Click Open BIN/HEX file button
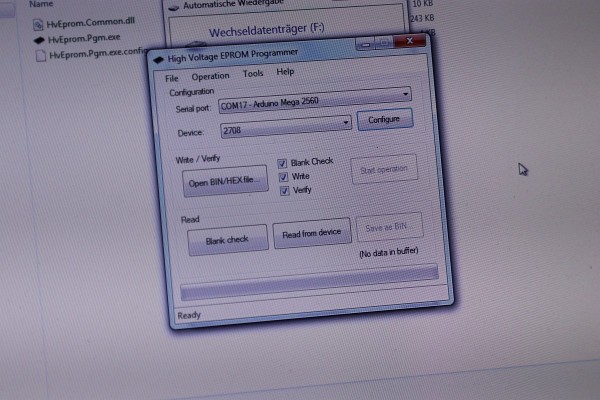600x400 pixels. pos(224,182)
